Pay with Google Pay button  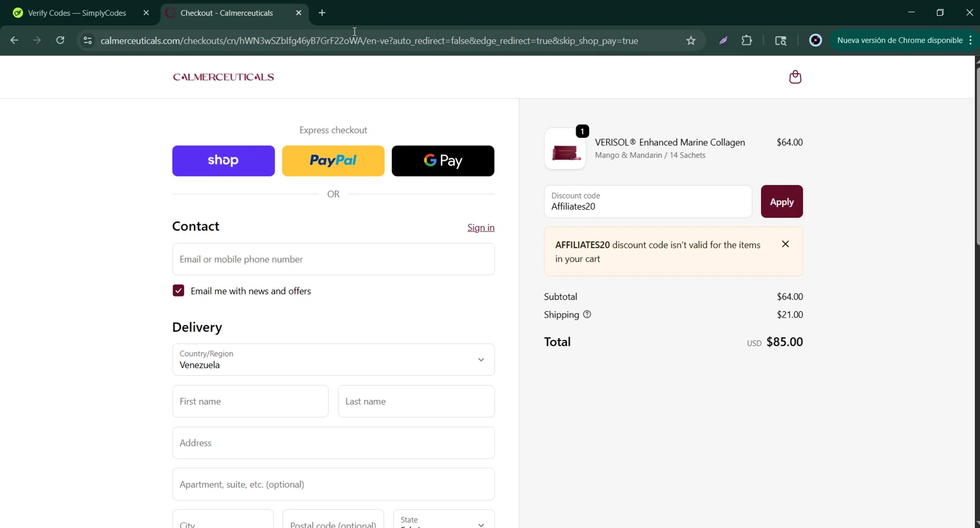click(x=443, y=161)
